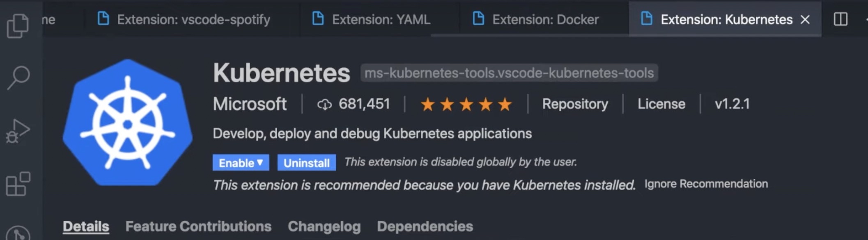The width and height of the screenshot is (868, 240).
Task: Open the Search view icon
Action: (18, 77)
